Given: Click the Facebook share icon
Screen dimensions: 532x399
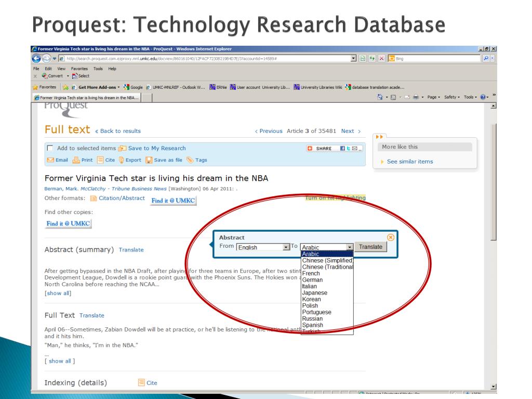Looking at the screenshot, I should pos(342,148).
